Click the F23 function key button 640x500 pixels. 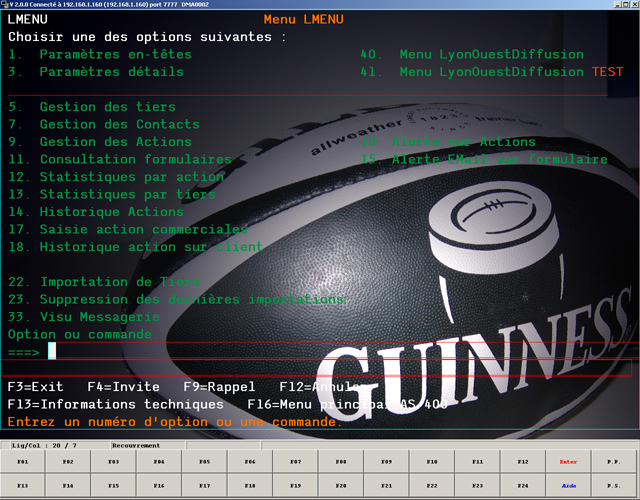(x=478, y=486)
